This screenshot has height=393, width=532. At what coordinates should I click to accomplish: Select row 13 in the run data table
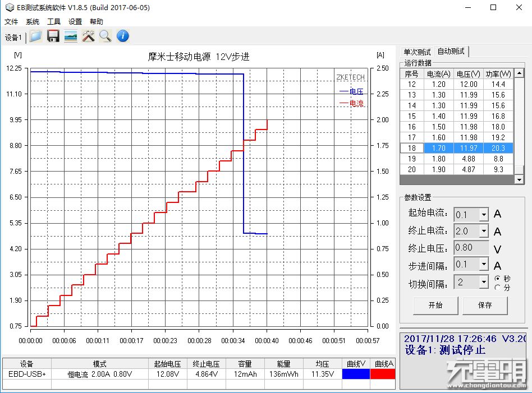click(457, 95)
